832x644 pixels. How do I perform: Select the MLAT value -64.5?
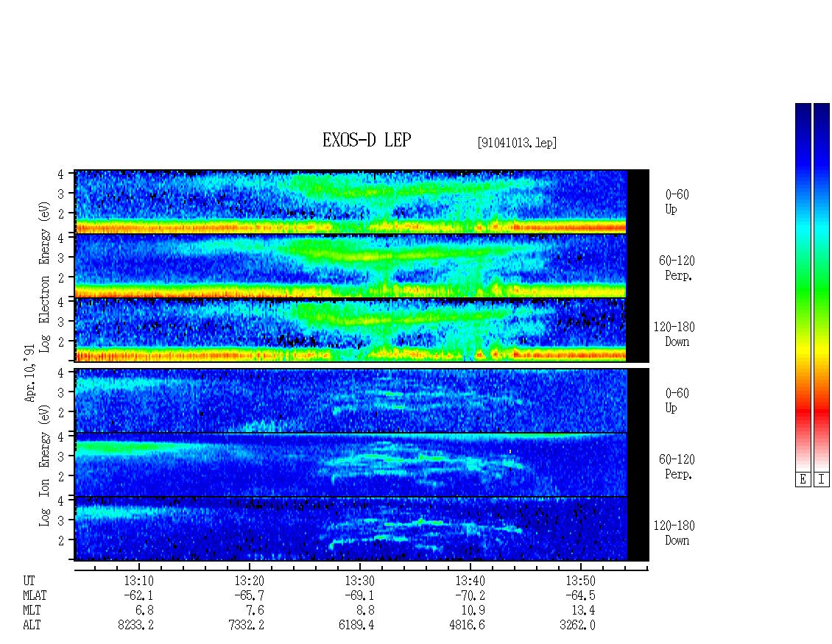point(580,595)
